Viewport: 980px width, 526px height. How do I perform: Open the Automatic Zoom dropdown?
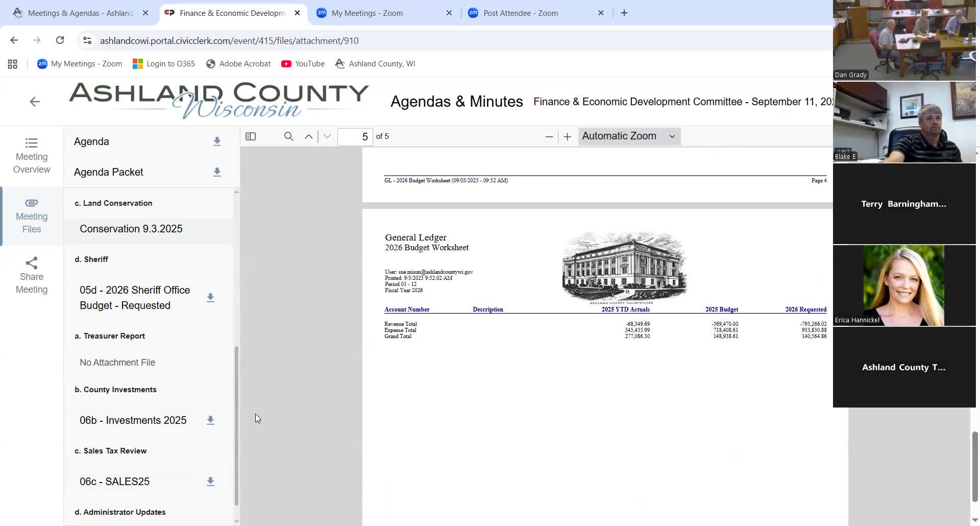click(x=629, y=136)
